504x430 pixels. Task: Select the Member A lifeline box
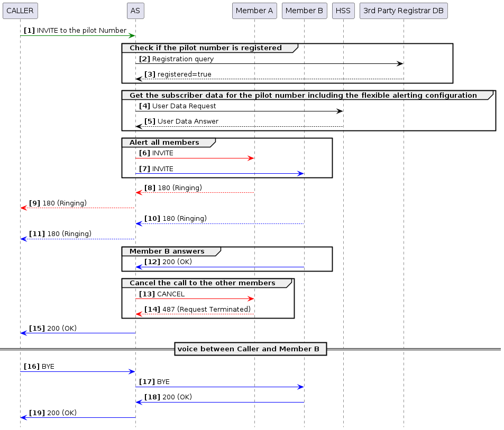(x=254, y=11)
